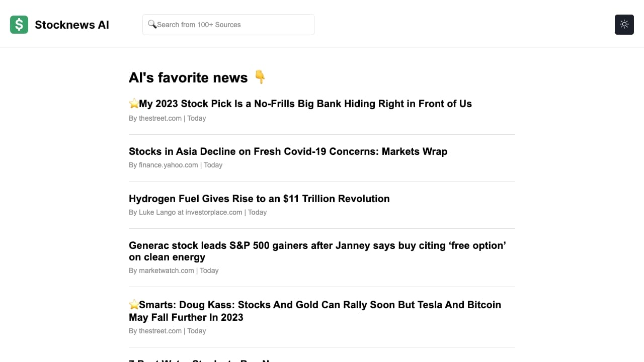Click the magnifier glyph inside the search placeholder text
This screenshot has width=644, height=362.
(x=153, y=24)
